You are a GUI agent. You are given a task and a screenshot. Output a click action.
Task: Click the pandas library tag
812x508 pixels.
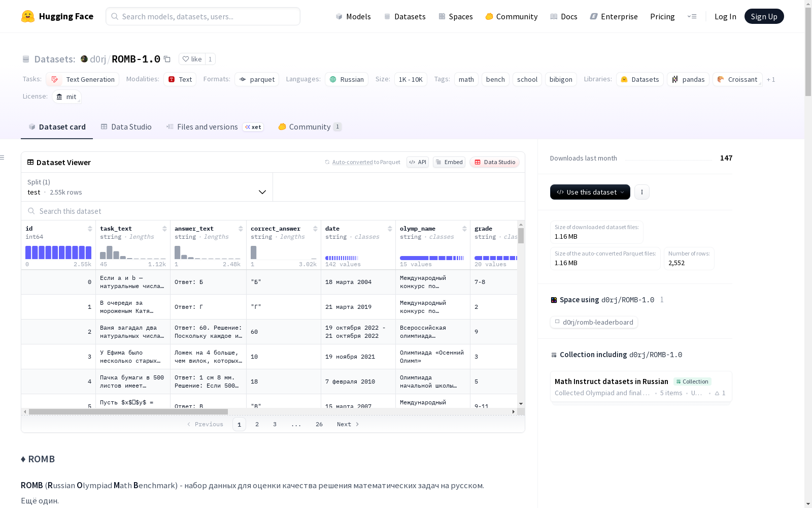[688, 79]
